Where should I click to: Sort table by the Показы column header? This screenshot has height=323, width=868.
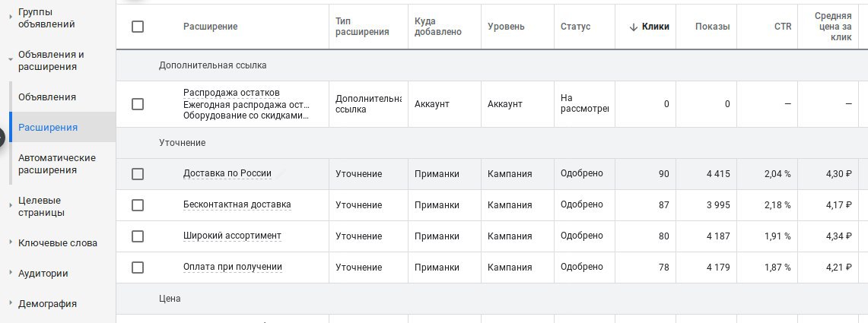[x=712, y=27]
